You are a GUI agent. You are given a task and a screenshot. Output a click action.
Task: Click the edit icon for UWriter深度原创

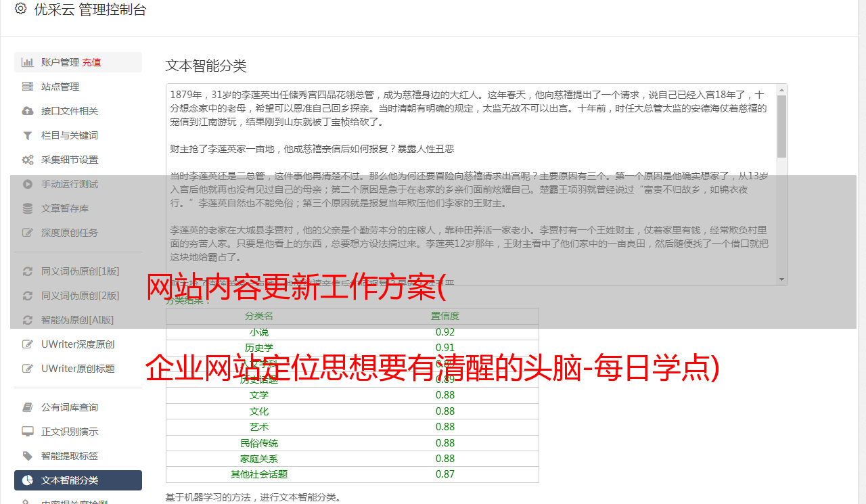(x=28, y=344)
